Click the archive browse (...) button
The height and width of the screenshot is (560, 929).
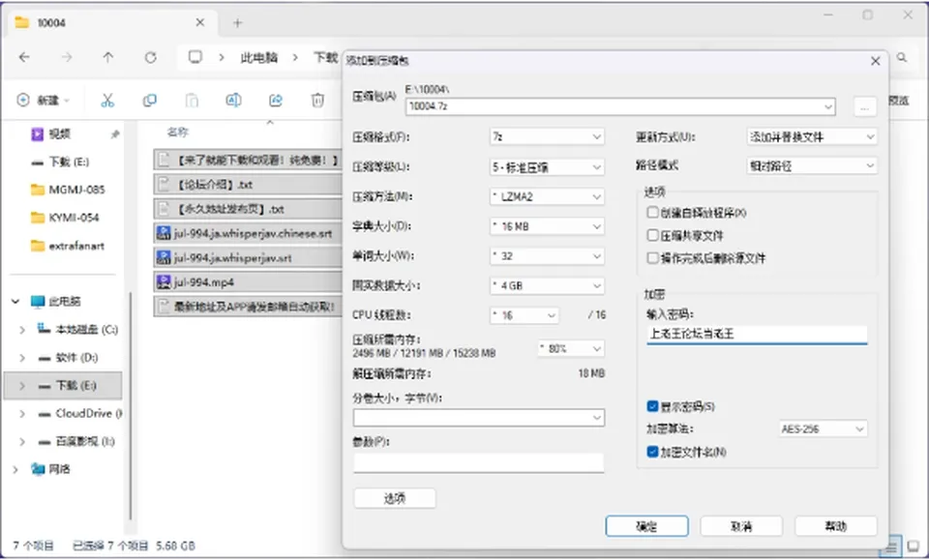tap(865, 107)
